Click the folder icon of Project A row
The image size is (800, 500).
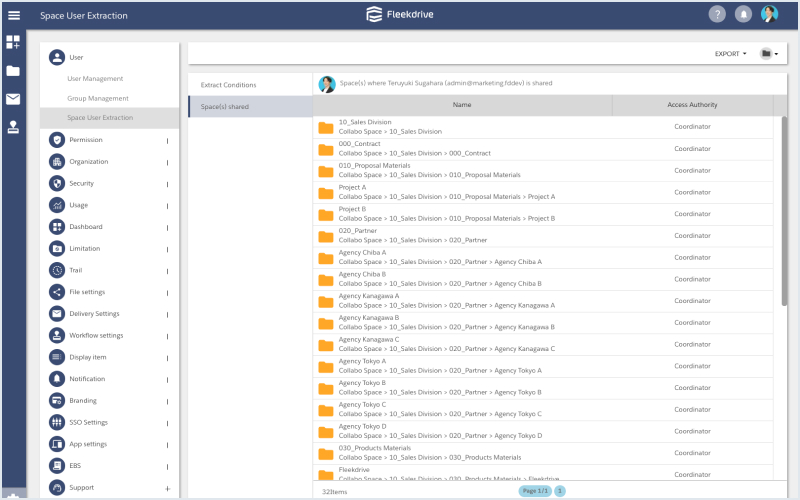coord(326,193)
